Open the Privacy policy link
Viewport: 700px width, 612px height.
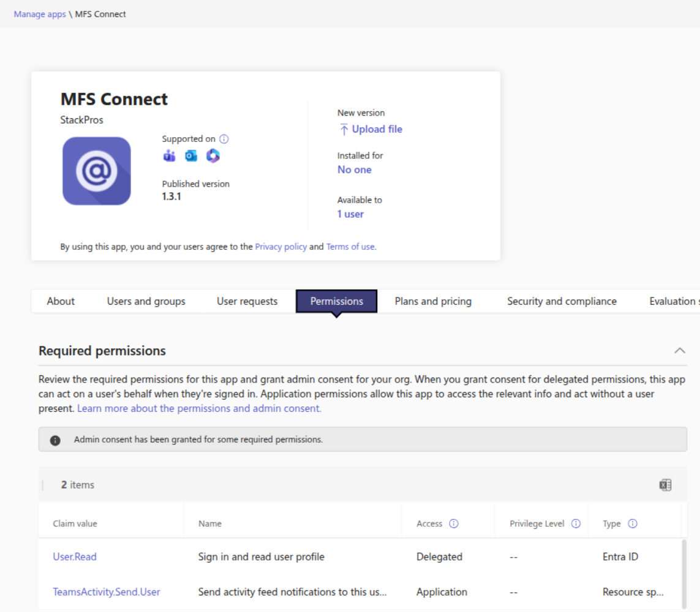[281, 247]
